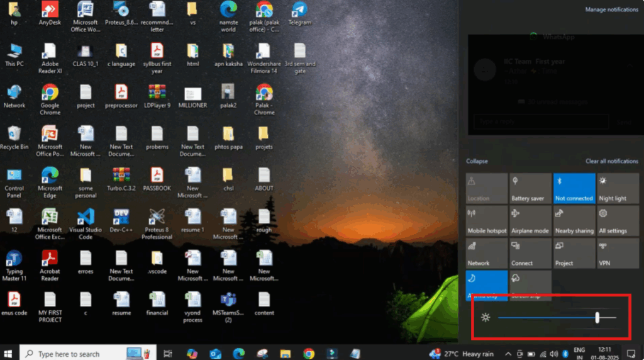Toggle the Bluetooth Not connected tile
The width and height of the screenshot is (644, 360).
click(574, 189)
